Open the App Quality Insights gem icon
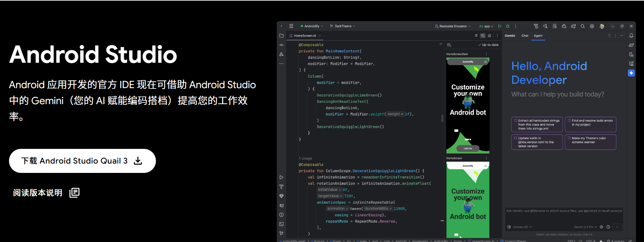 [x=281, y=196]
